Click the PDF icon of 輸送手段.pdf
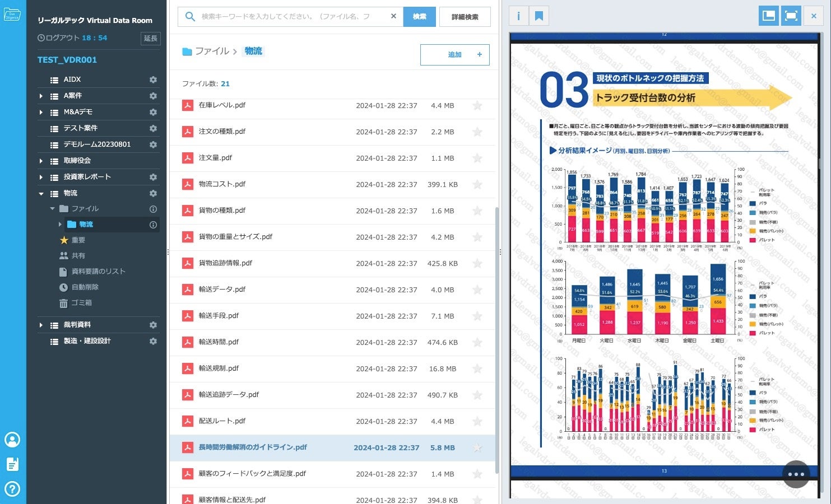831x504 pixels. tap(188, 316)
